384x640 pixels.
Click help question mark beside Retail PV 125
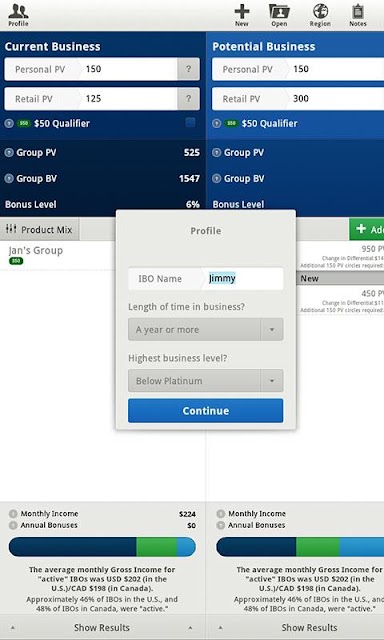tap(189, 99)
